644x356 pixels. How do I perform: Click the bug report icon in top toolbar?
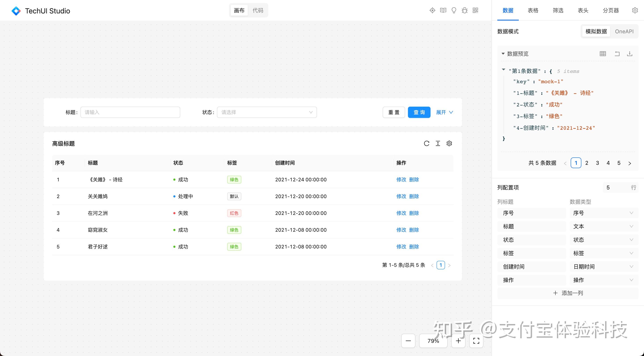tap(464, 10)
